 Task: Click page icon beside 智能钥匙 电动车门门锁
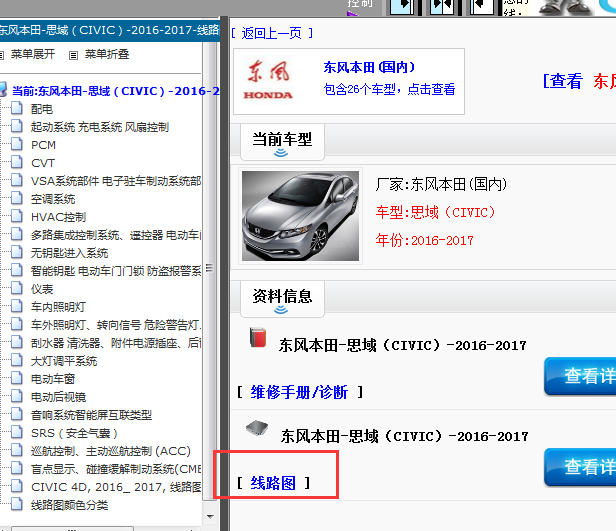(16, 270)
